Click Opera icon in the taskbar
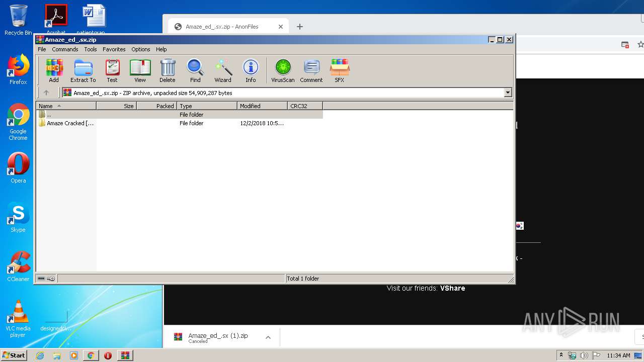The image size is (644, 362). pos(108,355)
